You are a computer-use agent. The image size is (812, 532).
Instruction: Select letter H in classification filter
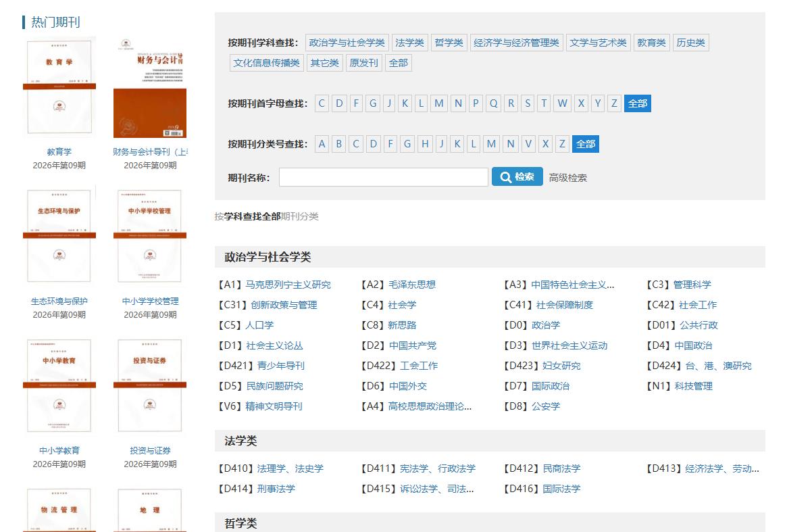coord(425,144)
